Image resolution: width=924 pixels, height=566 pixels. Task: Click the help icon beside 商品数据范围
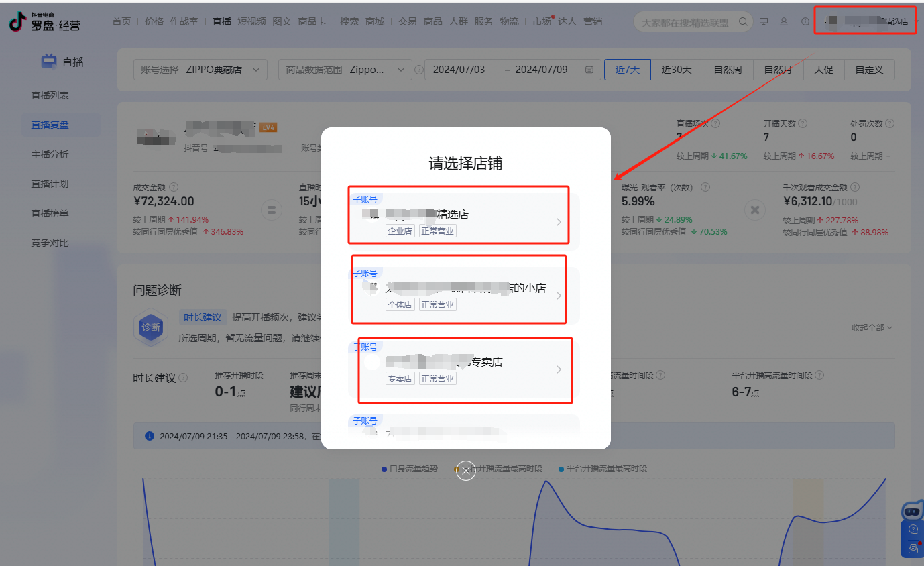click(x=419, y=70)
